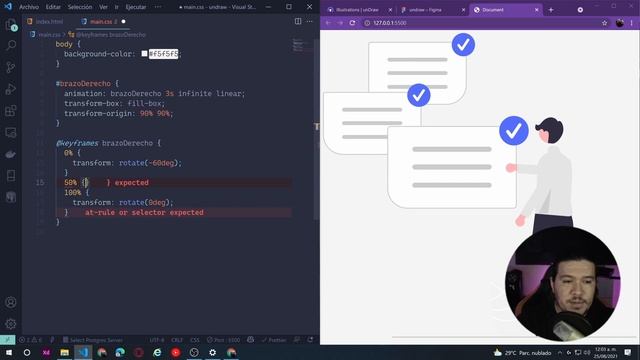Screen dimensions: 640x360
Task: Open the Docker view in activity bar
Action: [11, 154]
